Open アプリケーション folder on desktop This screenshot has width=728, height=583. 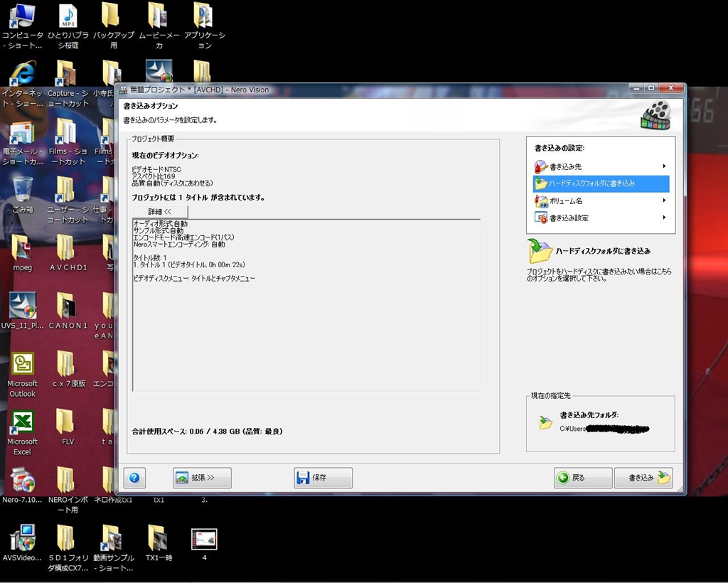tap(204, 26)
